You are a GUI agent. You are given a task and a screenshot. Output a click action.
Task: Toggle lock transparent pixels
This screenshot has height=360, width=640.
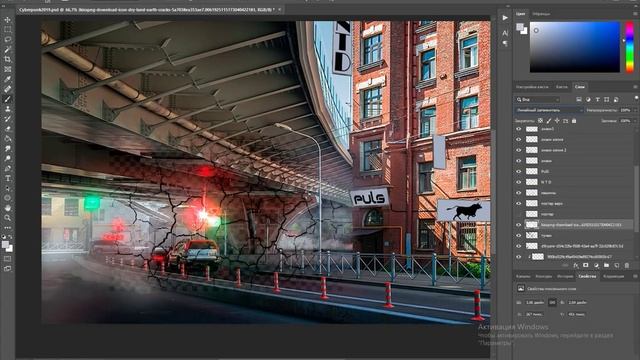(540, 121)
